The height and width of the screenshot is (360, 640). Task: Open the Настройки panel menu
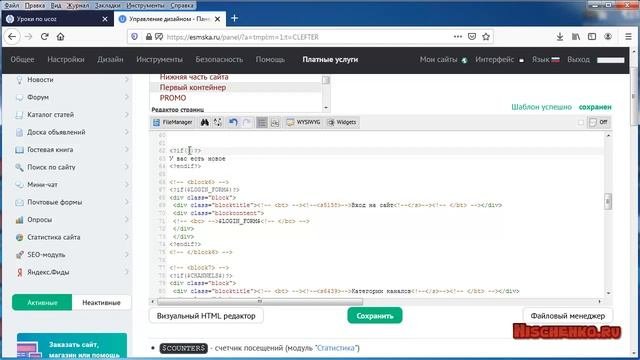coord(66,60)
